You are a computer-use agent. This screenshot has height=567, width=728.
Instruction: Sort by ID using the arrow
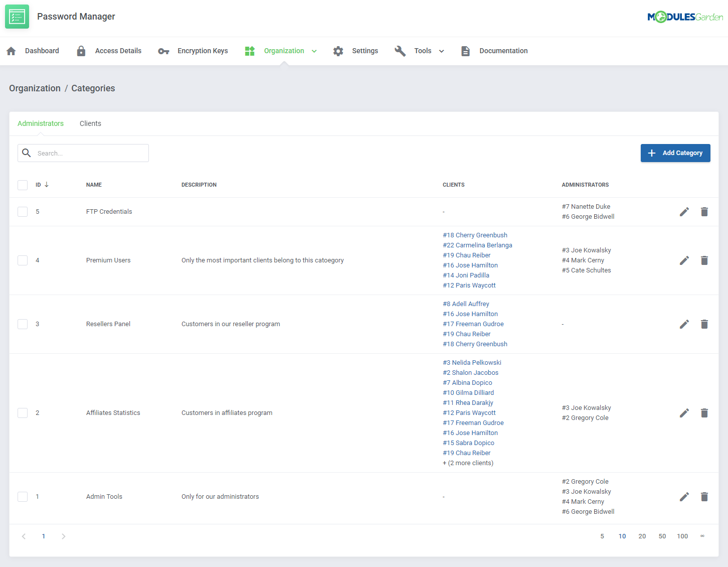tap(47, 185)
